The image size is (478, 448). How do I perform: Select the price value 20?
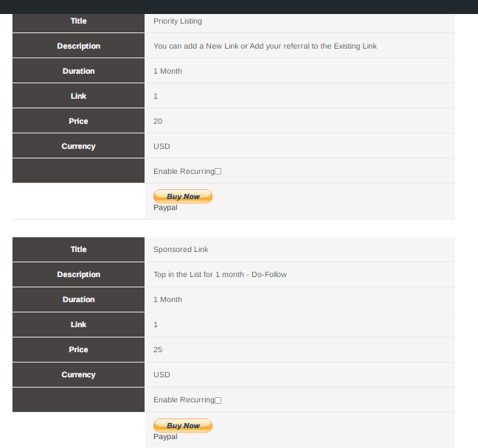point(158,122)
